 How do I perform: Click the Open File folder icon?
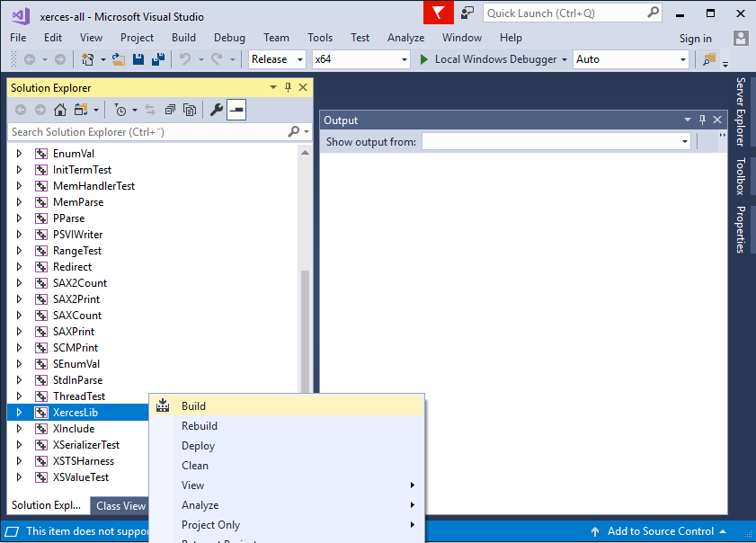(x=119, y=59)
